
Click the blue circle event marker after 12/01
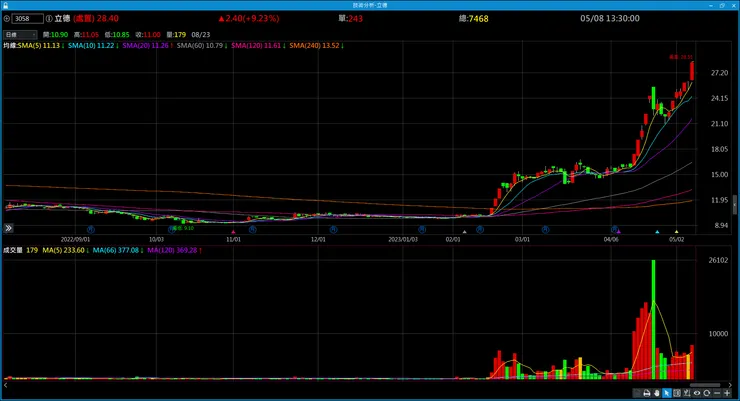[x=333, y=229]
